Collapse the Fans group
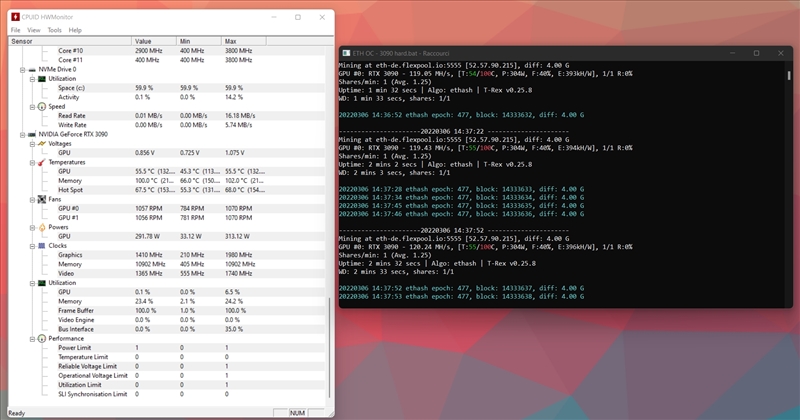Screen dimensions: 800x420 [32, 200]
